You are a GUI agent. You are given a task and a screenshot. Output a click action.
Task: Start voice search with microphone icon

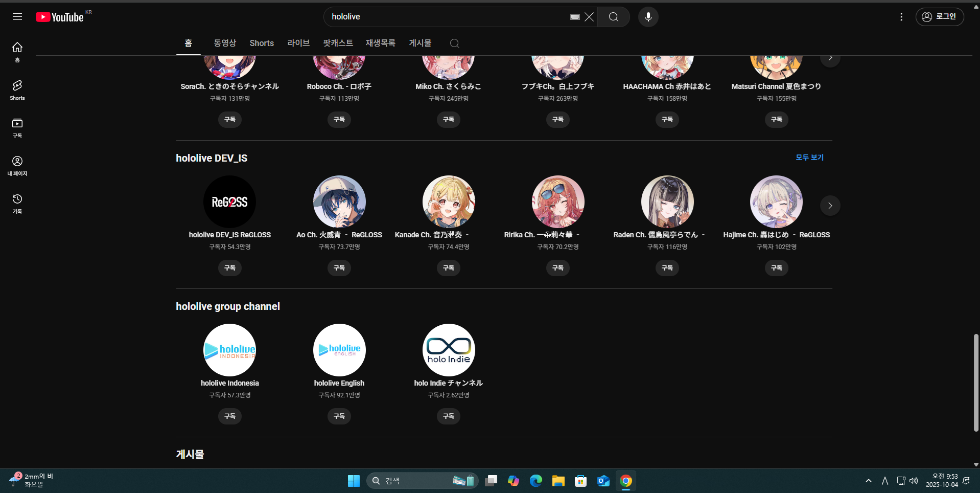click(x=648, y=17)
